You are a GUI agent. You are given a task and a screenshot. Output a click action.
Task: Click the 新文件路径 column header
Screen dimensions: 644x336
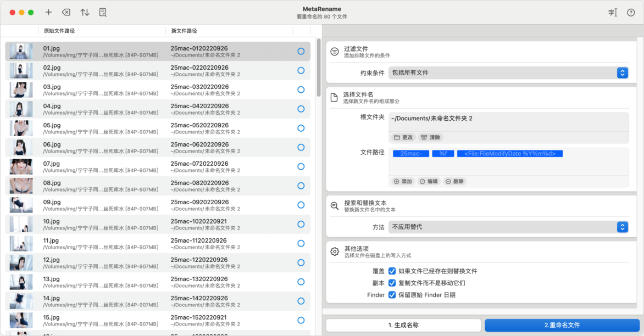184,31
